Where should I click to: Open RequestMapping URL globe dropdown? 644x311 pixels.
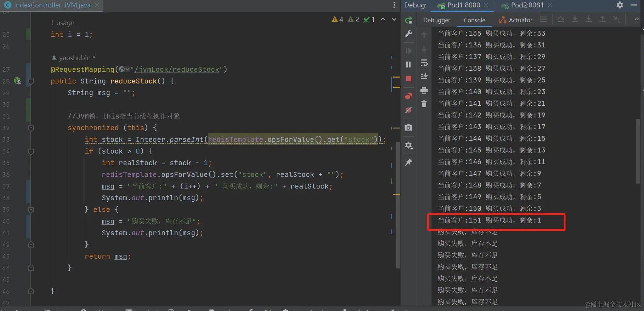pos(124,69)
